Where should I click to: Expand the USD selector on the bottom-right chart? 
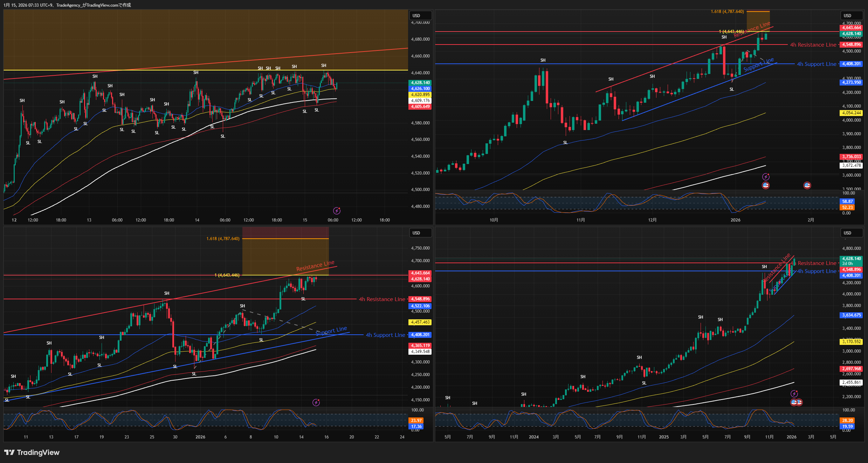click(x=851, y=233)
